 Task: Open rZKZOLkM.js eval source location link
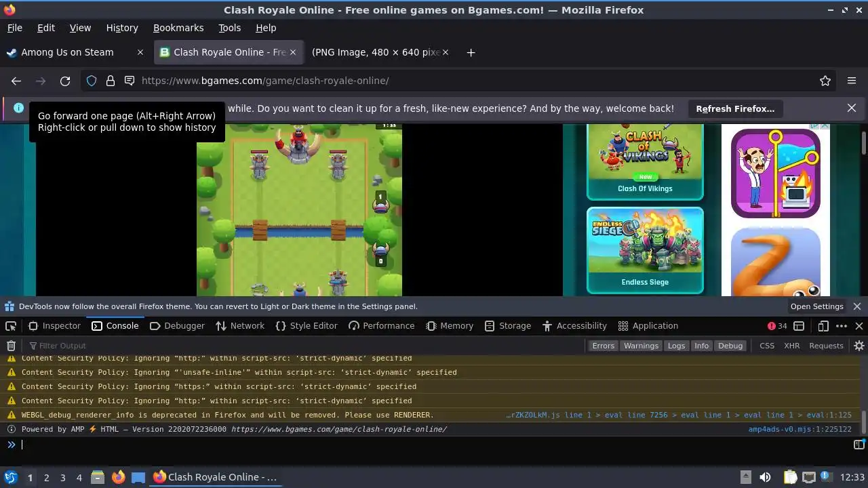(679, 415)
